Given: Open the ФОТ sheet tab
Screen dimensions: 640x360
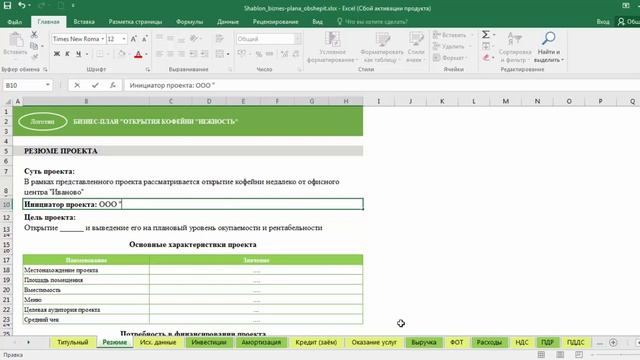Looking at the screenshot, I should [456, 342].
